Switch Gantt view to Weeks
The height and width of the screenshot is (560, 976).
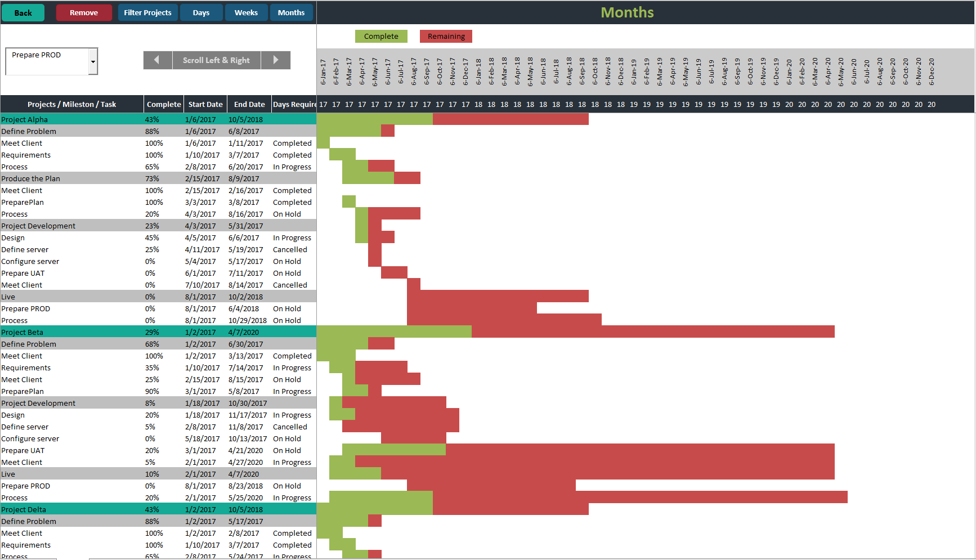click(246, 12)
